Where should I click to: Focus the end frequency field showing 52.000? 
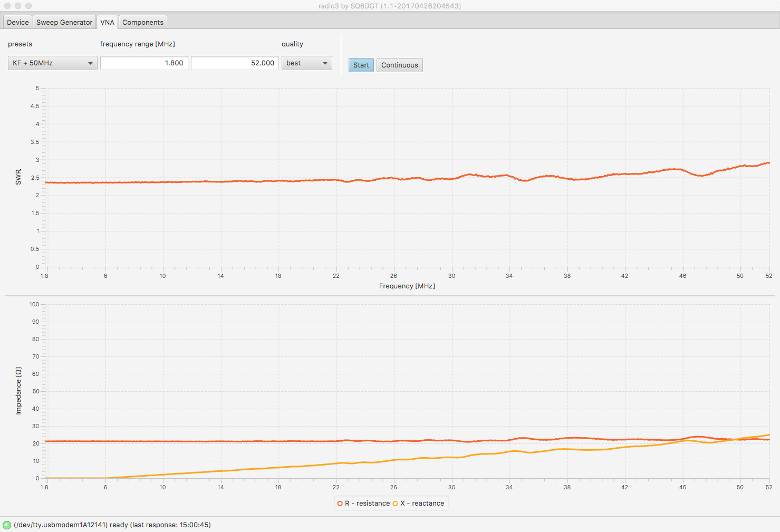pos(235,63)
